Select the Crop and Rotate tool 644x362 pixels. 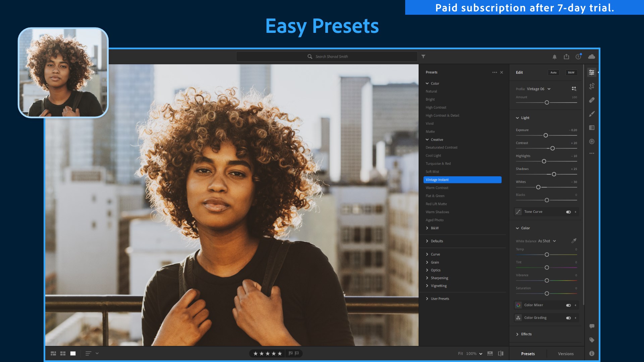tap(592, 86)
